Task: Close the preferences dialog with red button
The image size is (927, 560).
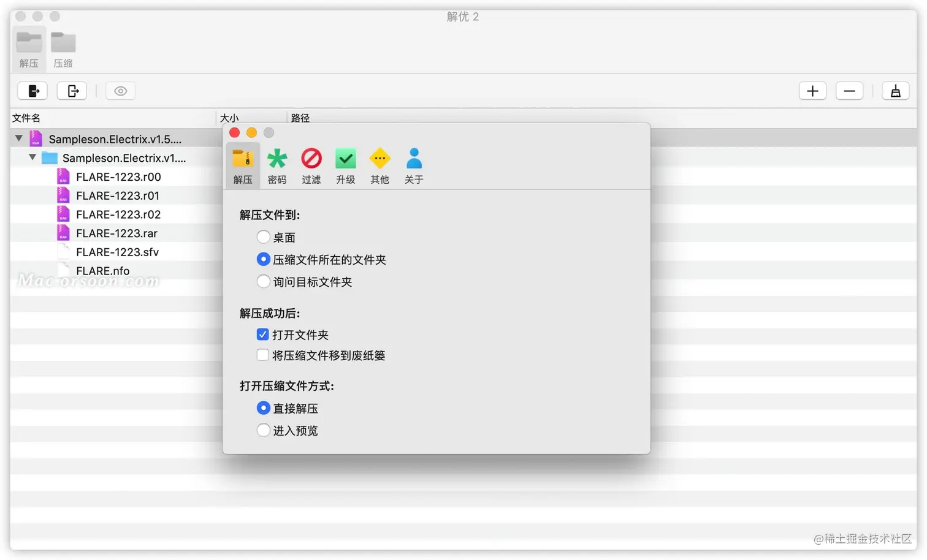Action: click(x=234, y=132)
